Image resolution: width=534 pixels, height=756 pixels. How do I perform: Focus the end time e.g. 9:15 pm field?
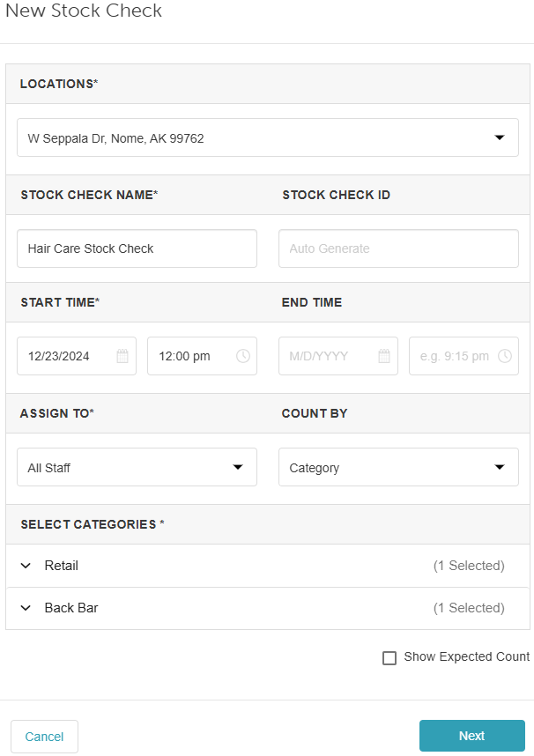click(x=464, y=356)
